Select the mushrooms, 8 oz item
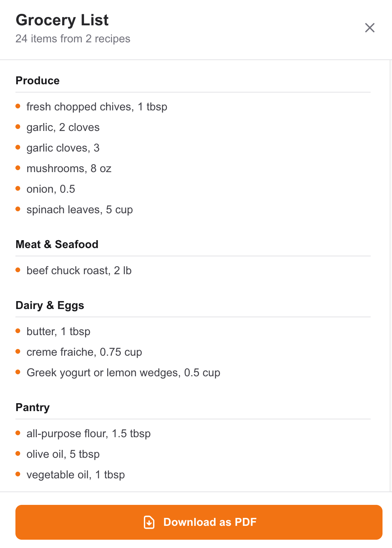Viewport: 392px width, 548px height. coord(69,169)
